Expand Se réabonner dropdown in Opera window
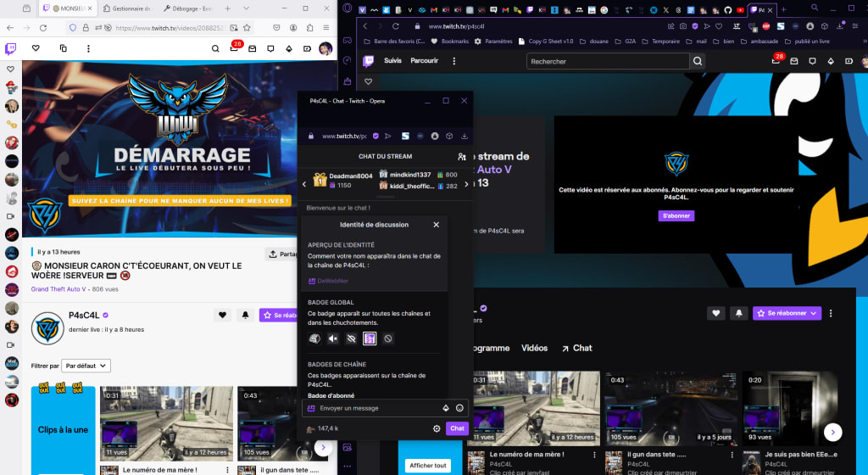 (x=814, y=313)
